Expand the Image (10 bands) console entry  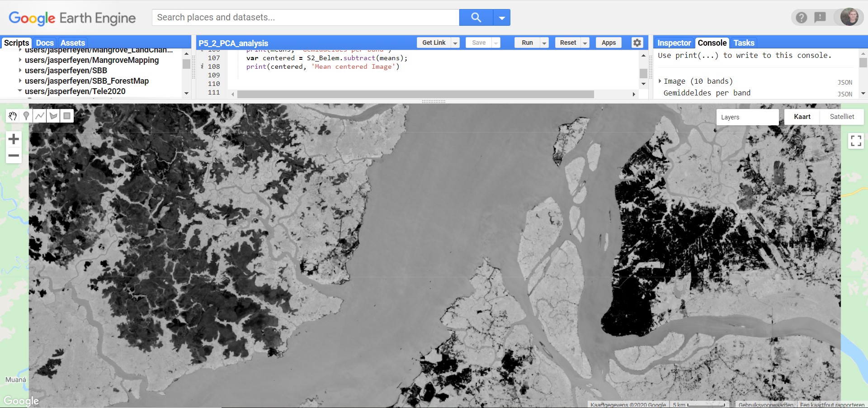[x=660, y=81]
